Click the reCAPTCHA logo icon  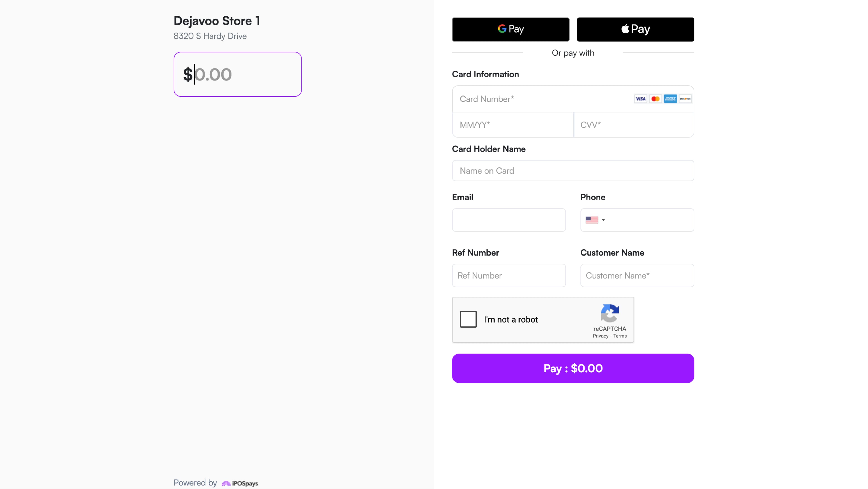610,313
